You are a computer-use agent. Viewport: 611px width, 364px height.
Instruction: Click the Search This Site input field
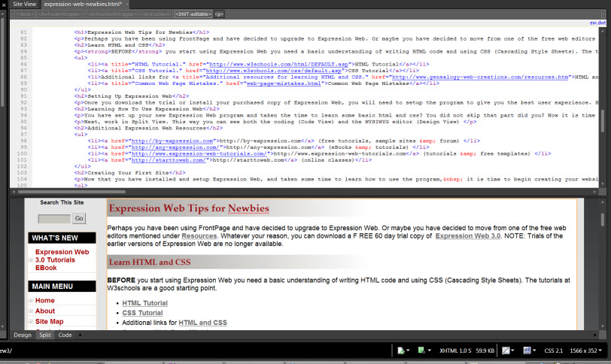click(x=54, y=219)
